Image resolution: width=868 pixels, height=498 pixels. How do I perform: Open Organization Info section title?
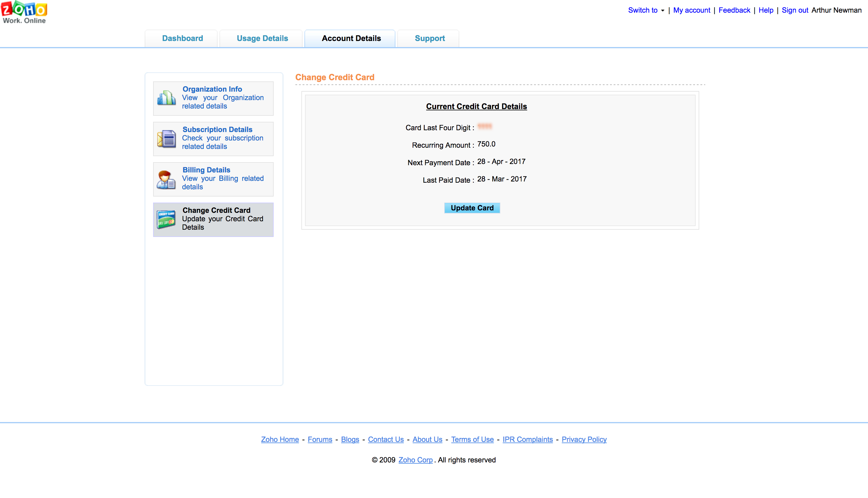click(212, 89)
